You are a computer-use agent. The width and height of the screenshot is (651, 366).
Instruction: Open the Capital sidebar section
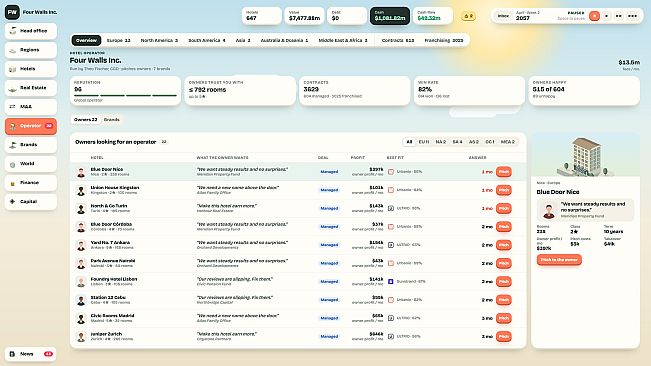31,202
